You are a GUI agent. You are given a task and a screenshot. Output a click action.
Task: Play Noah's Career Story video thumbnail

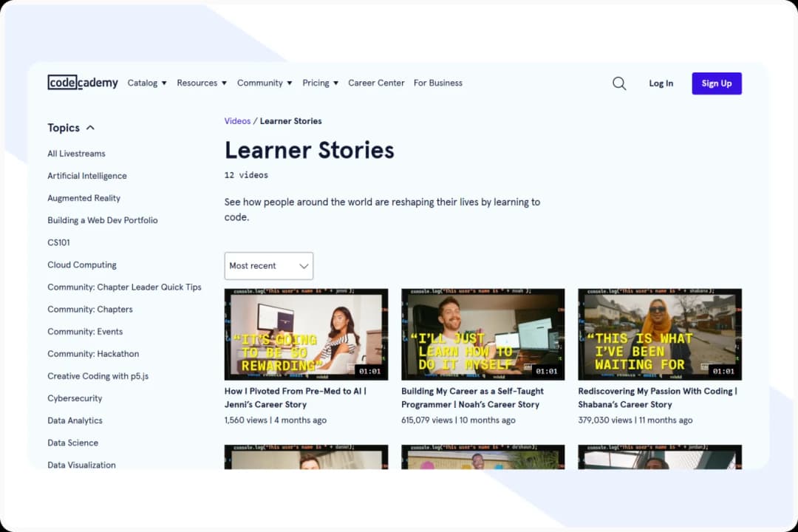(x=482, y=333)
